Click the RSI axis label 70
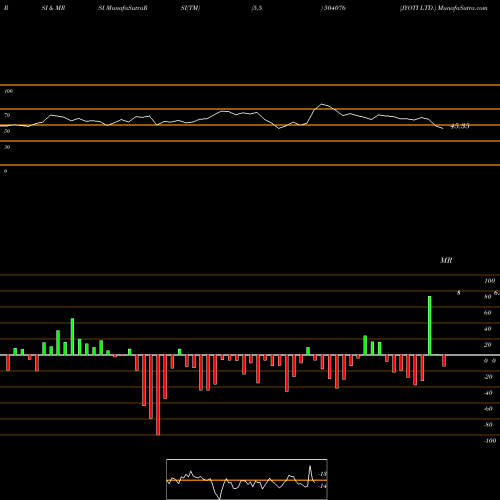Viewport: 500px width, 500px height. click(x=7, y=115)
